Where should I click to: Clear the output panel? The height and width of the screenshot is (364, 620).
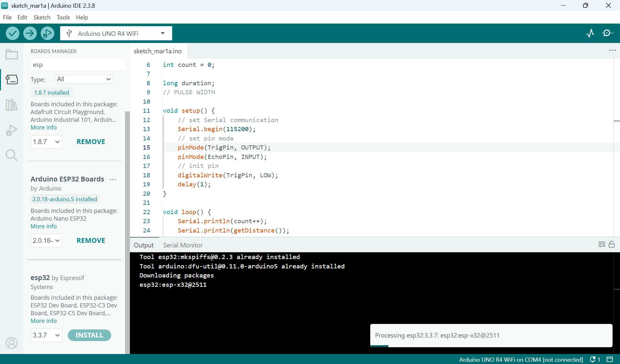pos(602,244)
